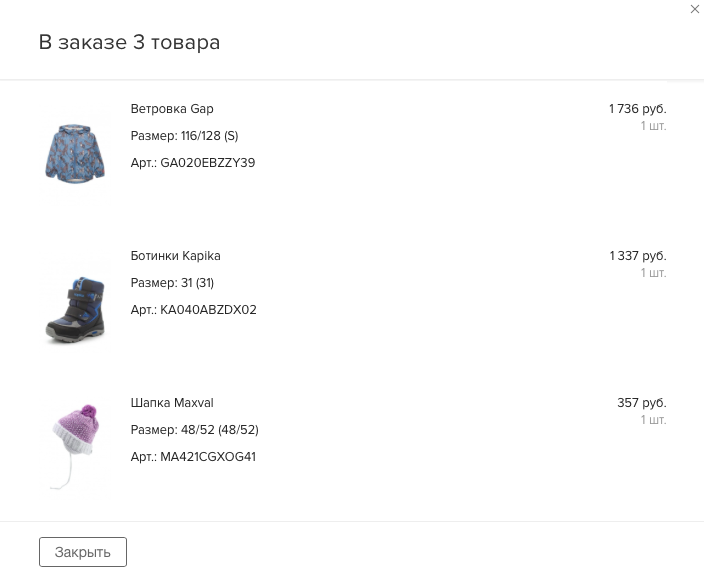Click article number MA421CGXOG41
Viewport: 704px width, 582px height.
click(x=208, y=457)
